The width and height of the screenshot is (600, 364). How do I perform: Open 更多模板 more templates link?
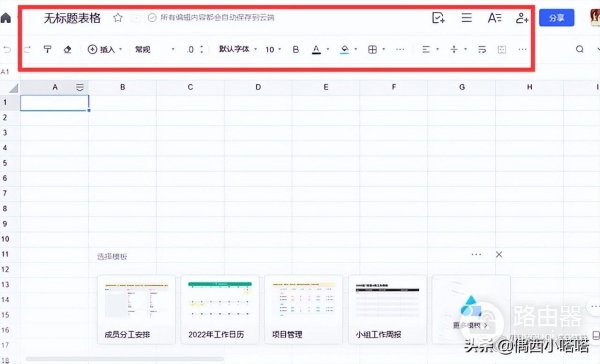point(470,325)
